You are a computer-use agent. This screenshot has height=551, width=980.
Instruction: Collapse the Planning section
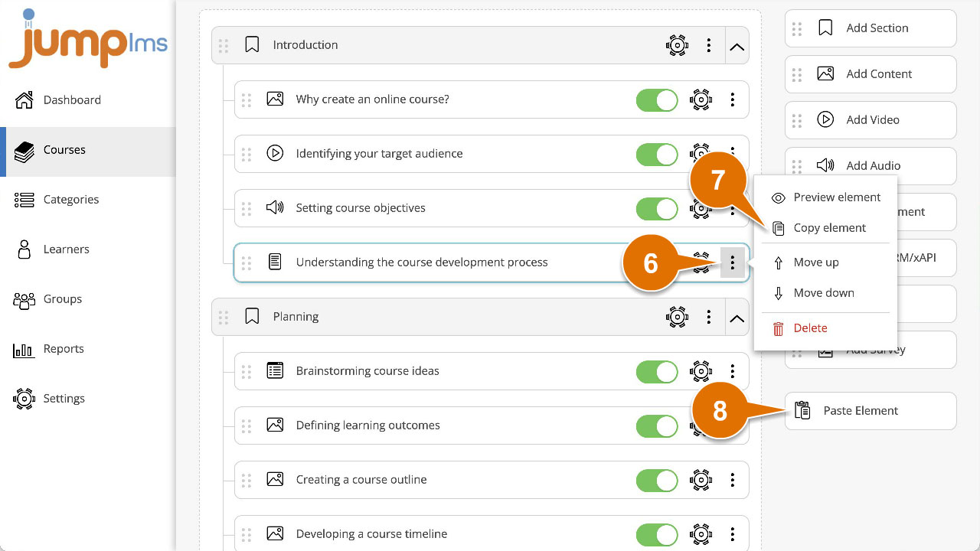(x=737, y=318)
